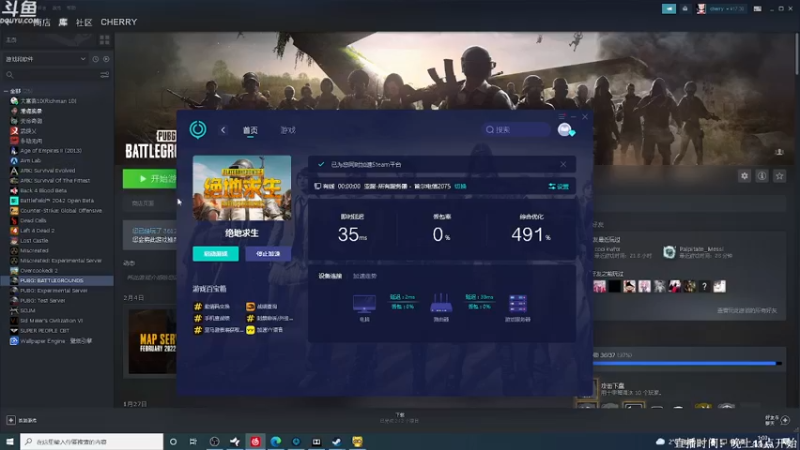Image resolution: width=800 pixels, height=450 pixels.
Task: Open first hashtag item in 游戏百宝箱
Action: [212, 306]
